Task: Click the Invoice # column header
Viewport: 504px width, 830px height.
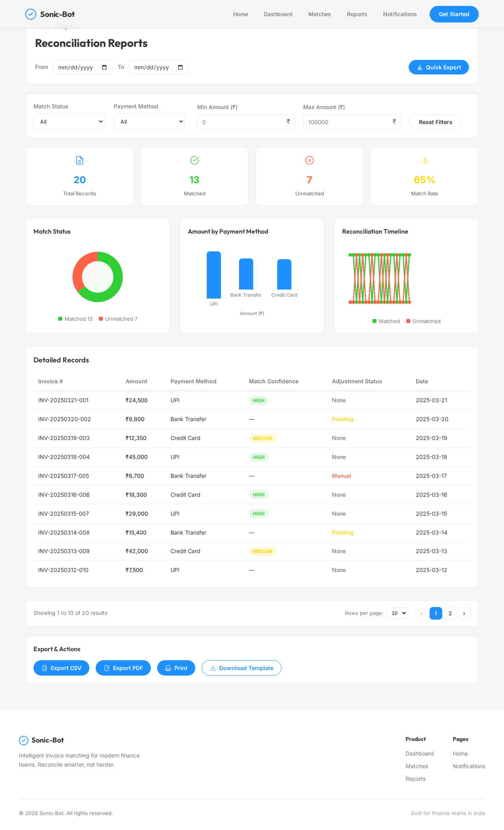Action: click(x=50, y=381)
